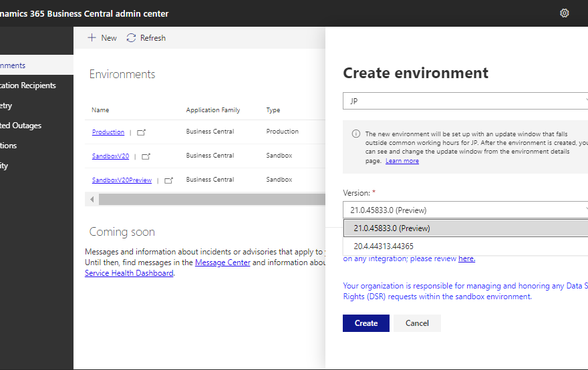Open the Version dropdown showing 21.0.45833.0
This screenshot has width=588, height=370.
(465, 210)
